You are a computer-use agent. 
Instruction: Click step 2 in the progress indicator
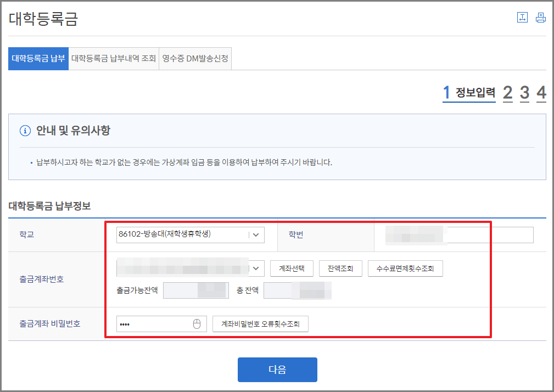click(507, 92)
